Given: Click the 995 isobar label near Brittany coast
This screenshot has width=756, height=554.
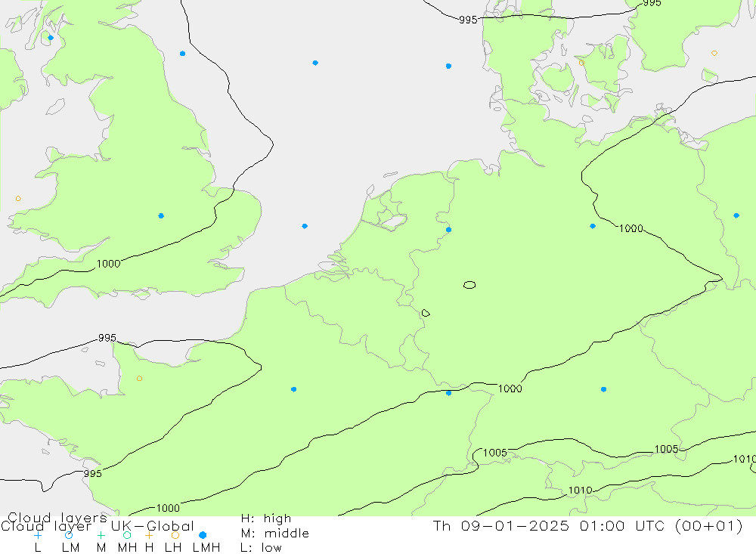Looking at the screenshot, I should pyautogui.click(x=92, y=473).
